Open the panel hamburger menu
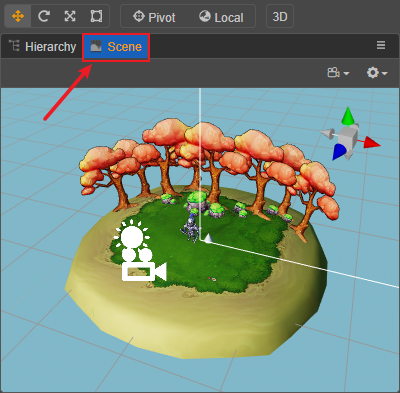The image size is (400, 393). (381, 45)
